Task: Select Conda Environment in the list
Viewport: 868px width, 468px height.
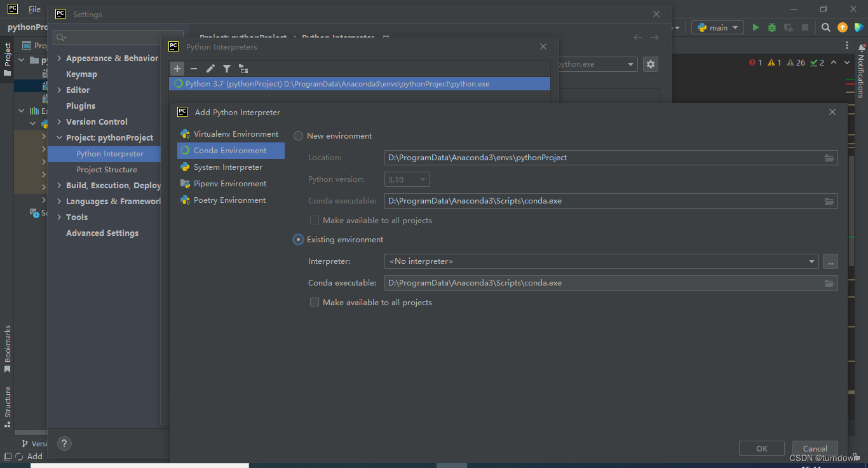Action: tap(231, 151)
